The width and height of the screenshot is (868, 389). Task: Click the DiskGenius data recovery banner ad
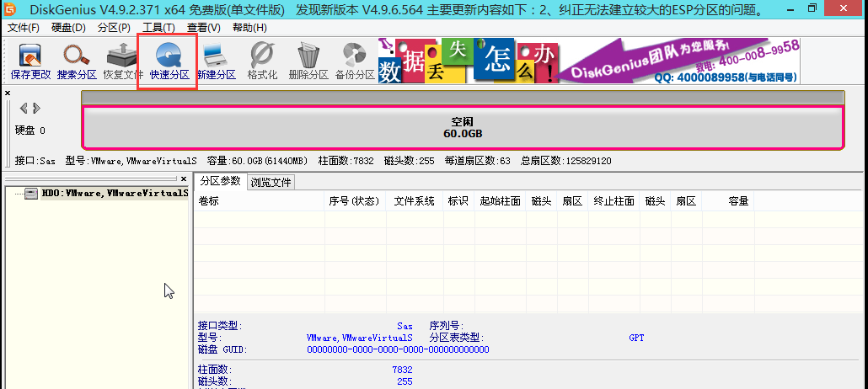tap(589, 61)
